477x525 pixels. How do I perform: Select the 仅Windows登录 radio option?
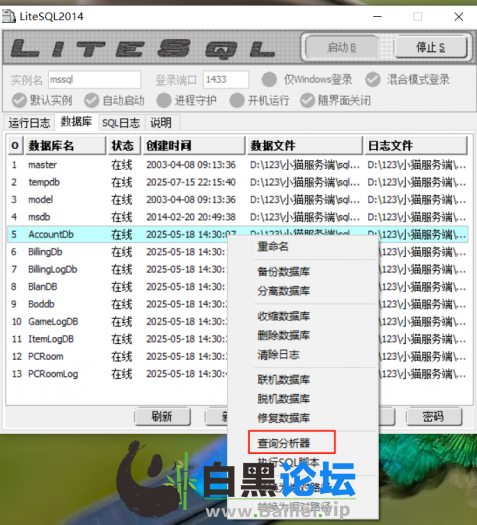pyautogui.click(x=307, y=80)
